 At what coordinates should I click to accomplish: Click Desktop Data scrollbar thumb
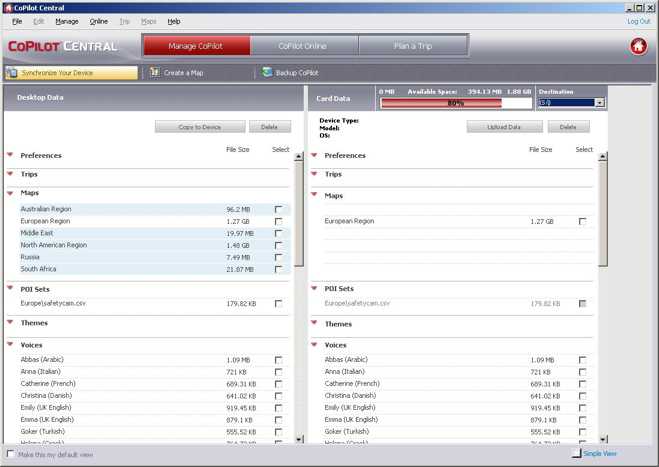coord(299,214)
